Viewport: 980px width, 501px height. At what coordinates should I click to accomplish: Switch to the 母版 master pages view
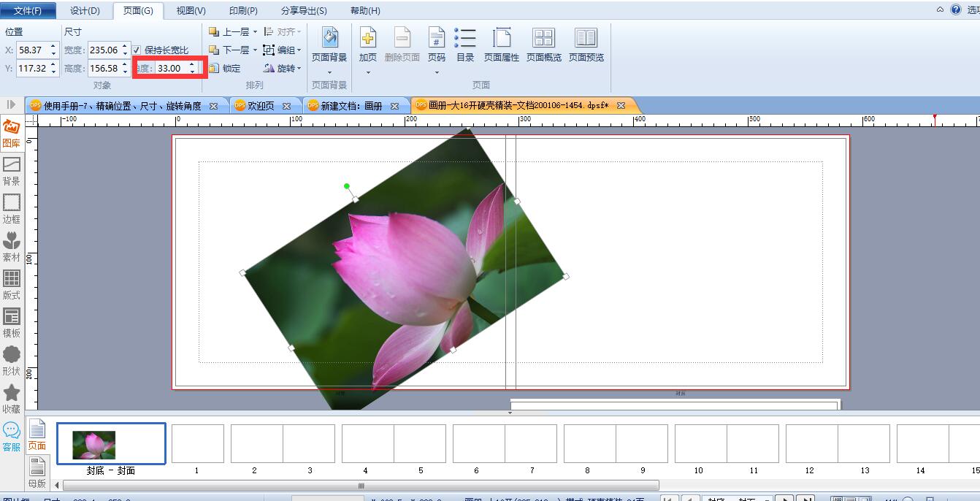37,473
